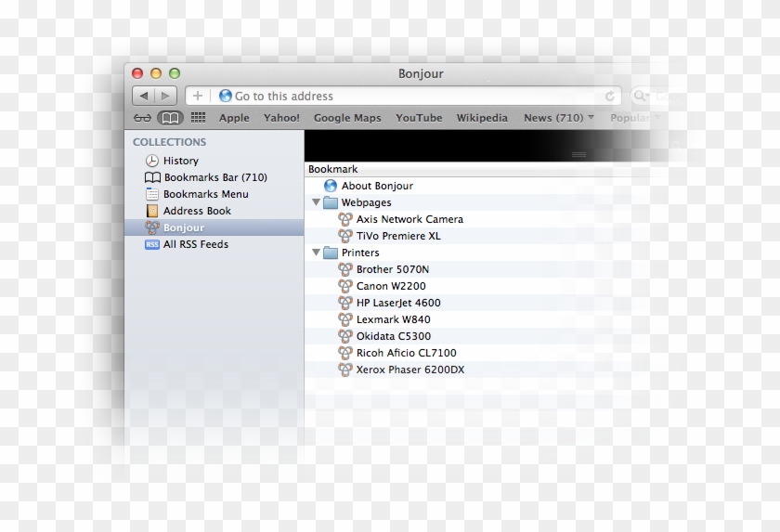
Task: Collapse the Printers folder triangle
Action: coord(316,253)
